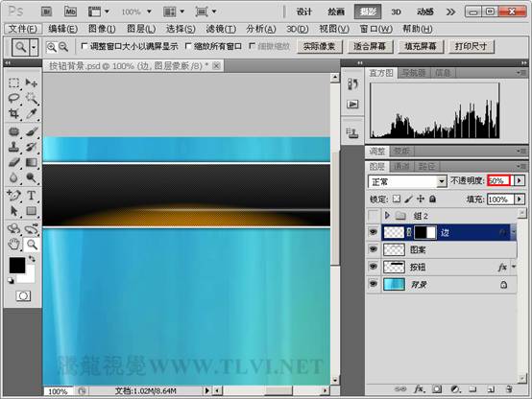532x399 pixels.
Task: Click the 适合屏幕 button
Action: click(x=370, y=46)
